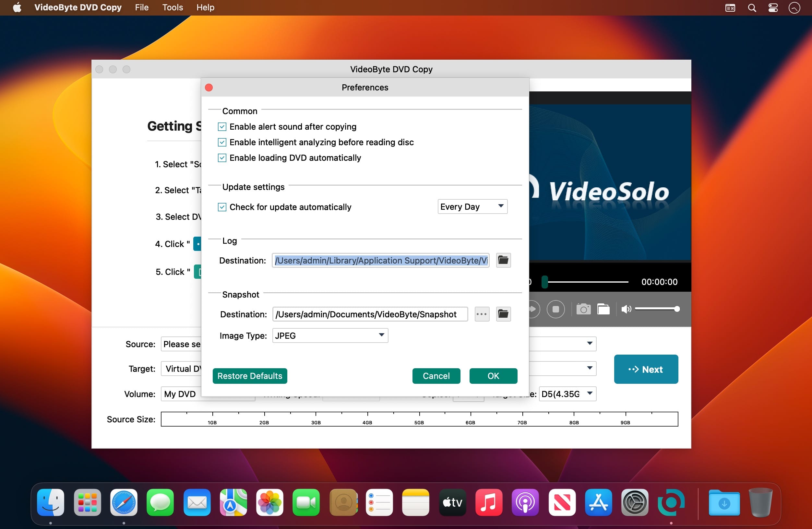
Task: Click the playback progress slider handle
Action: point(544,282)
